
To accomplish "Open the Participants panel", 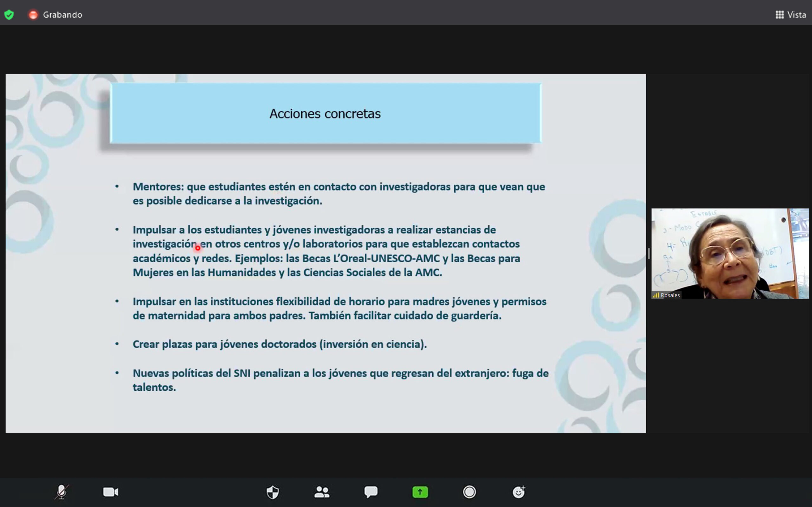I will (x=322, y=492).
